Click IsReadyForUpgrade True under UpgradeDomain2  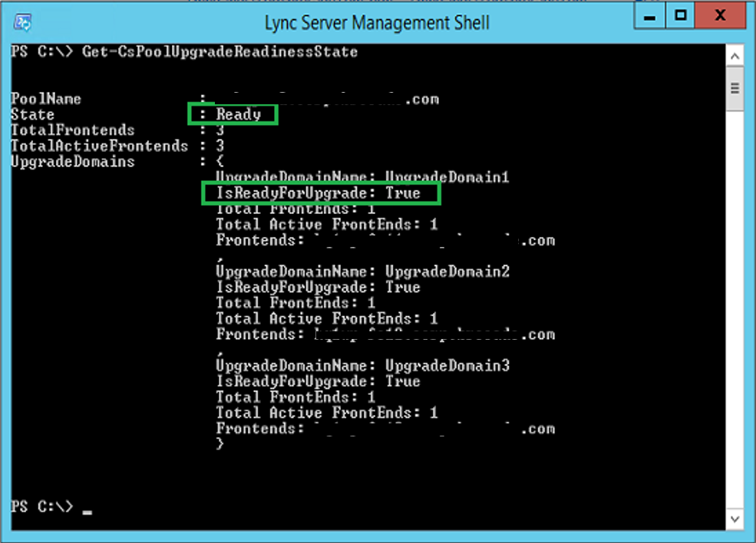pyautogui.click(x=319, y=287)
